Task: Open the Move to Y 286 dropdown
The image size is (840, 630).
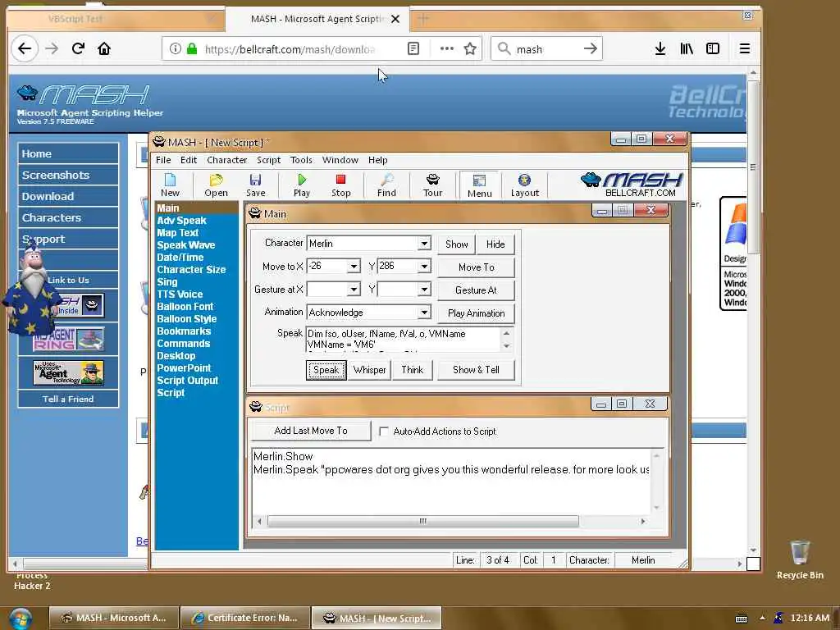Action: tap(424, 267)
